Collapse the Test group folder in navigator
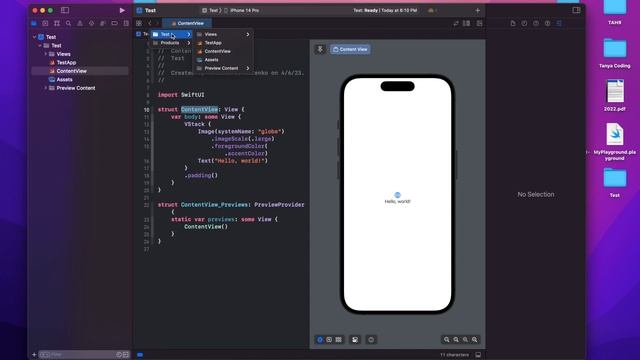The height and width of the screenshot is (360, 640). (40, 46)
